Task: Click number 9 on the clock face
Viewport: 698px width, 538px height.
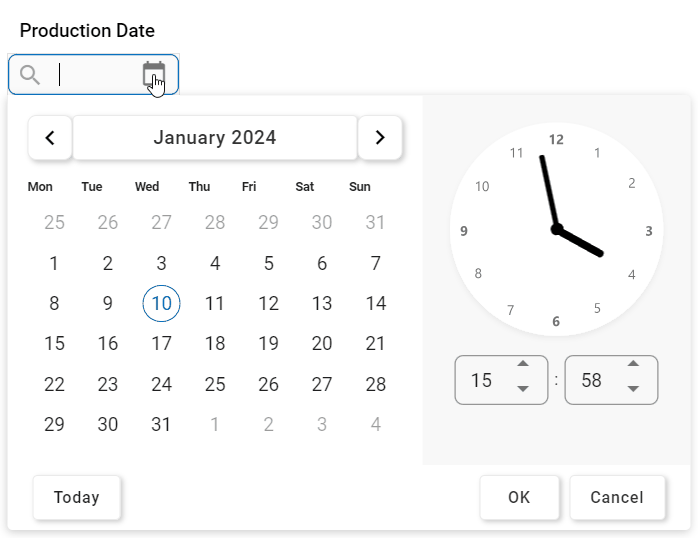Action: tap(464, 231)
